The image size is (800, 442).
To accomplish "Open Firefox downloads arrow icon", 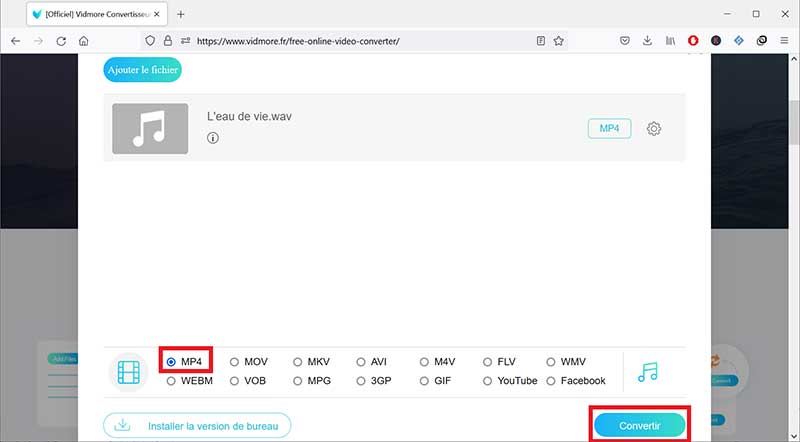I will pyautogui.click(x=647, y=41).
